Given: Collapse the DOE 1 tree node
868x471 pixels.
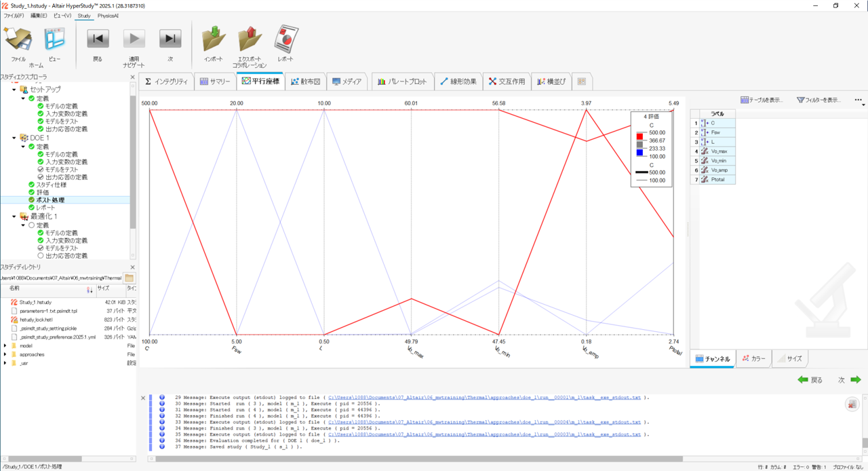Looking at the screenshot, I should [x=14, y=138].
